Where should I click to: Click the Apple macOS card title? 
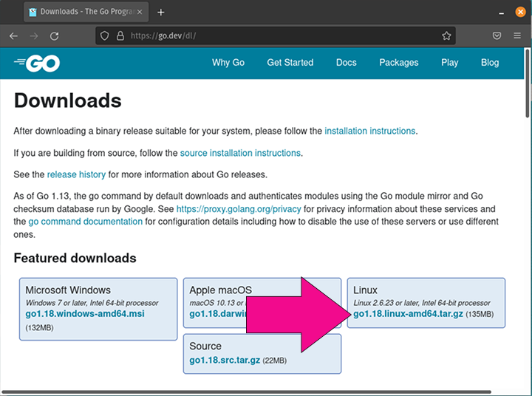[x=220, y=290]
